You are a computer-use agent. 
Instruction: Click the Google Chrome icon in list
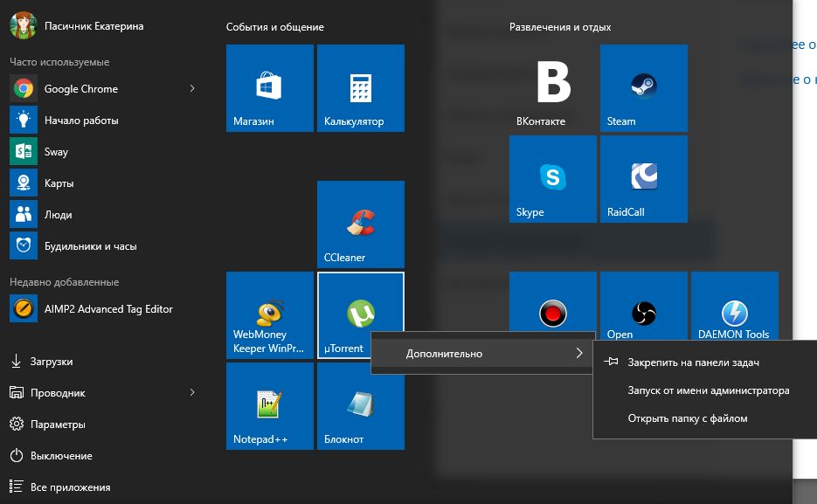(x=24, y=88)
